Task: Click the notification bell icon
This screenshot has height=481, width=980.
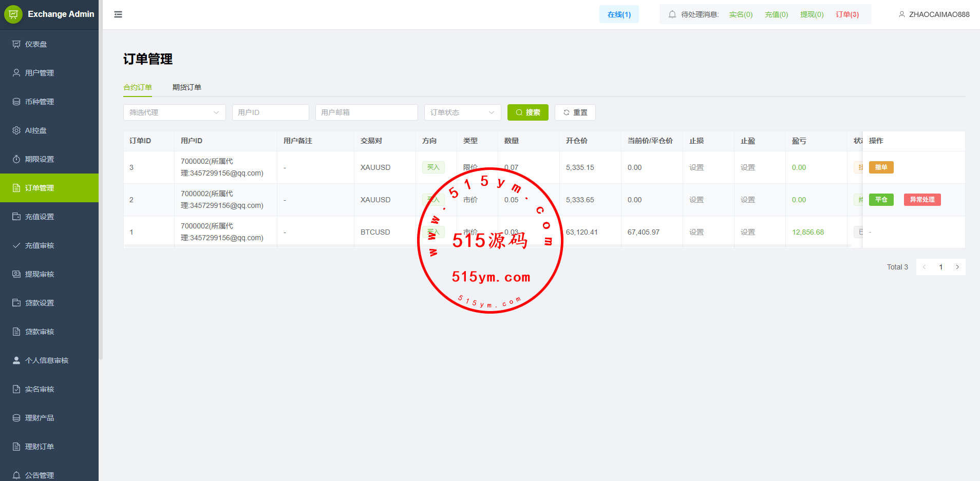Action: click(x=672, y=14)
